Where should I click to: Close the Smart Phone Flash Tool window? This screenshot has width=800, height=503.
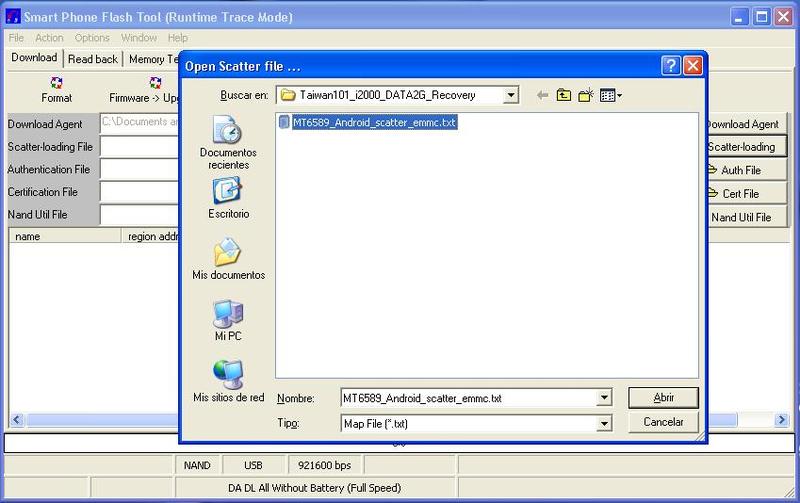[x=784, y=17]
